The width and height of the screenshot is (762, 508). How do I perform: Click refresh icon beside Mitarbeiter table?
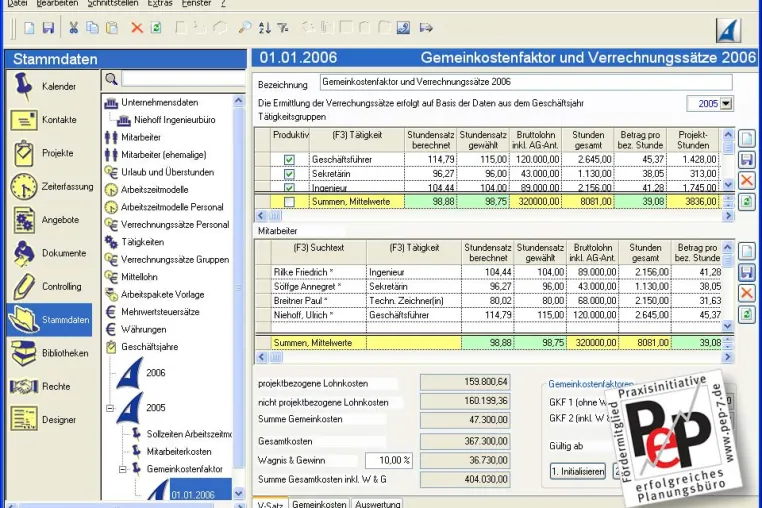(x=747, y=314)
